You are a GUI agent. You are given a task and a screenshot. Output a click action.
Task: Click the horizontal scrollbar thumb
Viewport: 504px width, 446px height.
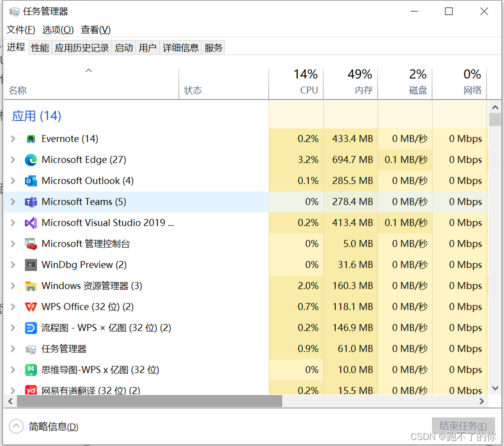click(149, 401)
